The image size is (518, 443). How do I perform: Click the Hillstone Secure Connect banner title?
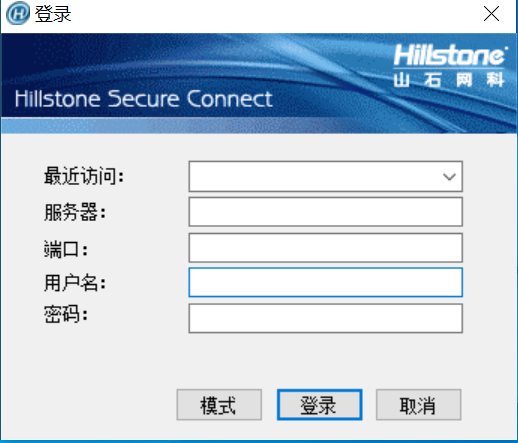(144, 99)
